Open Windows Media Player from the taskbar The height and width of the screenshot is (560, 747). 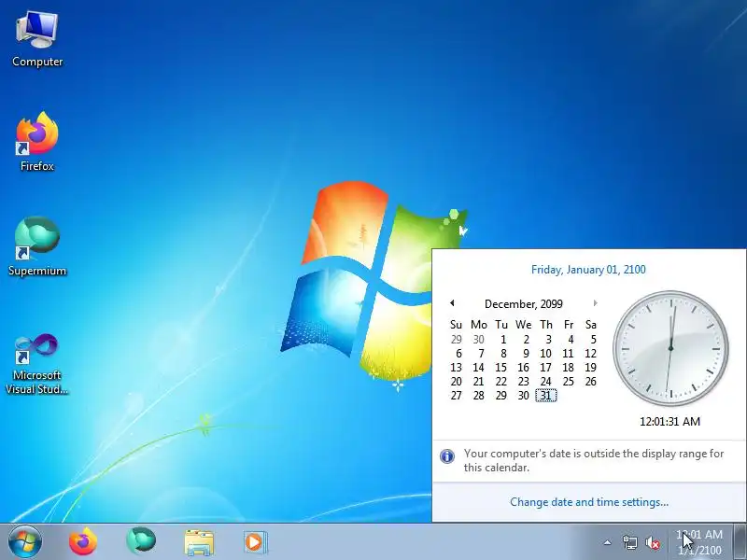pos(255,542)
